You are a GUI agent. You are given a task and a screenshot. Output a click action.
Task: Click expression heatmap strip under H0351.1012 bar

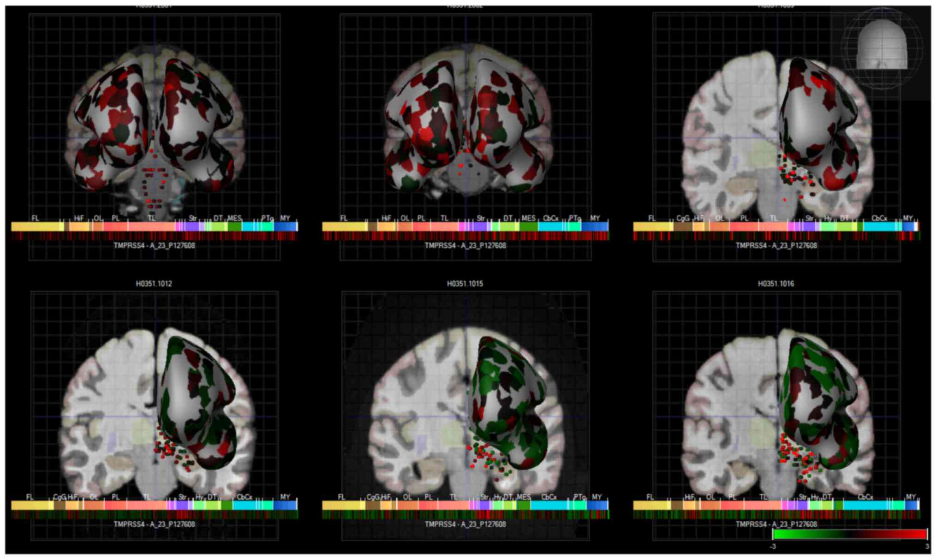(x=154, y=515)
